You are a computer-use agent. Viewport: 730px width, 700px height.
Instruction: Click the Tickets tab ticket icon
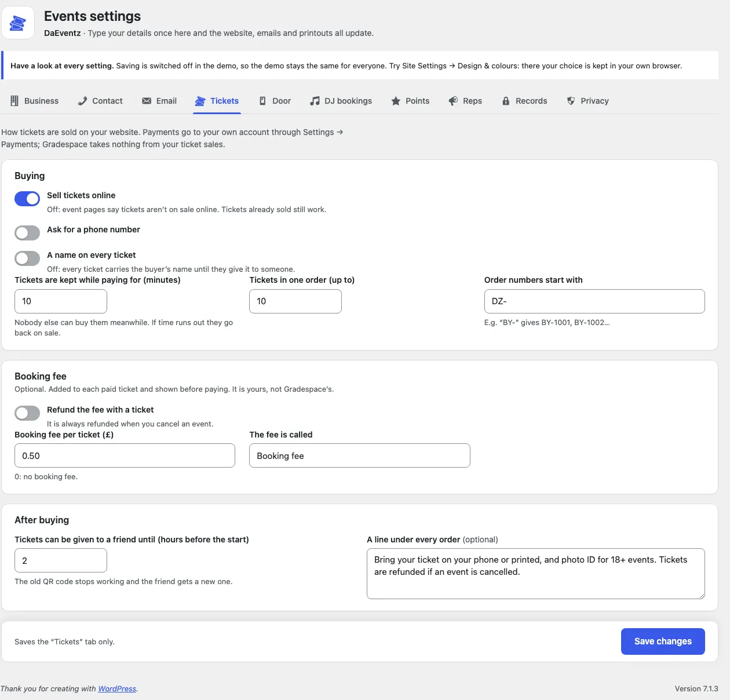click(200, 101)
